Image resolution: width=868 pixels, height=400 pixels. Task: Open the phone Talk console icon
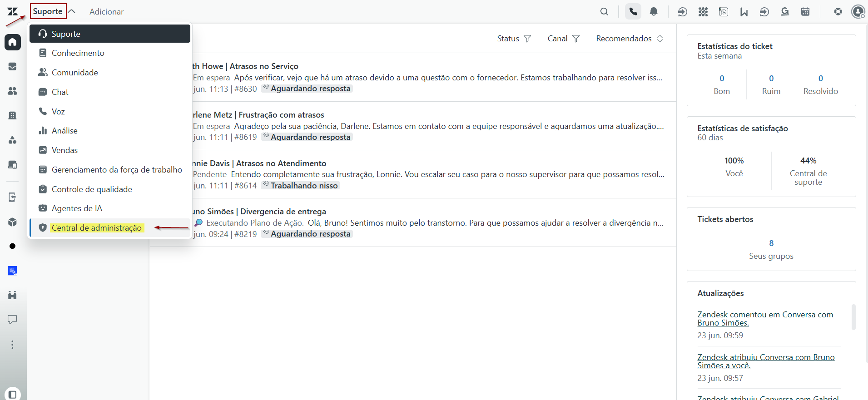[633, 11]
